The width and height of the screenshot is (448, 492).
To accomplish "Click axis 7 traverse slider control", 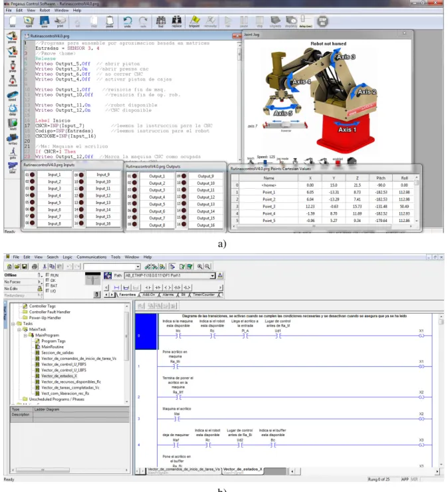I will tap(286, 126).
